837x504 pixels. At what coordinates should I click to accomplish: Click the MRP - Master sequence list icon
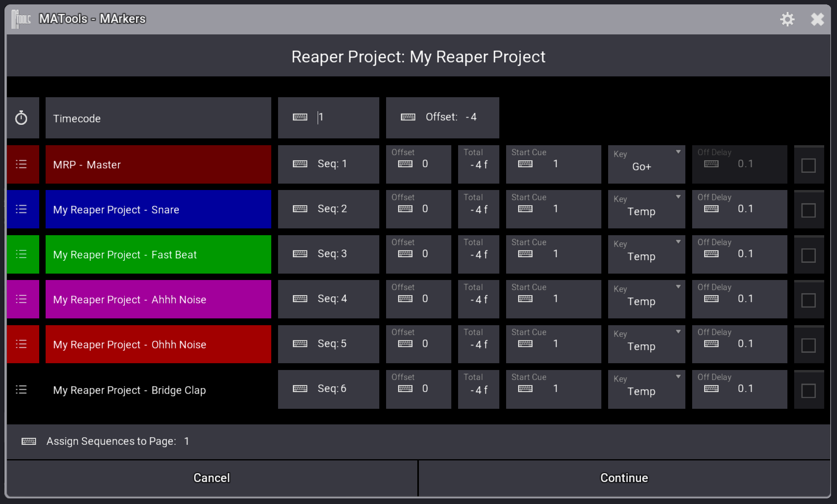[21, 164]
